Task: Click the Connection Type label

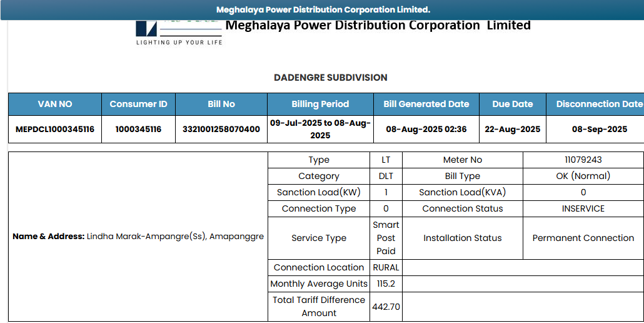Action: [x=319, y=208]
